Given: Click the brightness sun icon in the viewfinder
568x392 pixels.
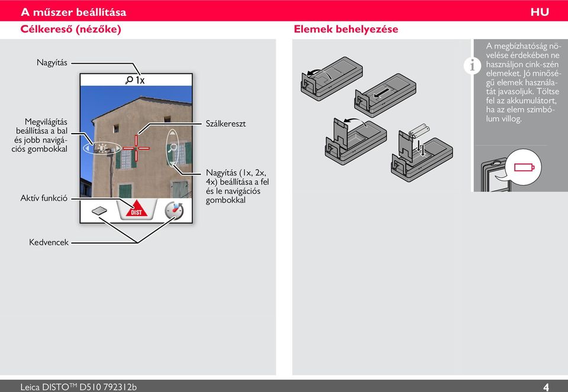Looking at the screenshot, I should point(103,148).
